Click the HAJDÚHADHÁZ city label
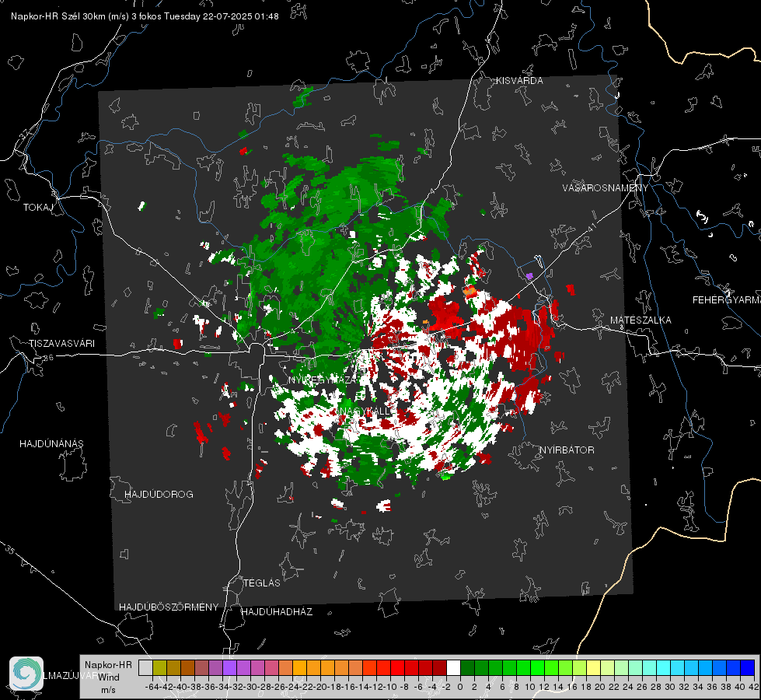 click(277, 612)
